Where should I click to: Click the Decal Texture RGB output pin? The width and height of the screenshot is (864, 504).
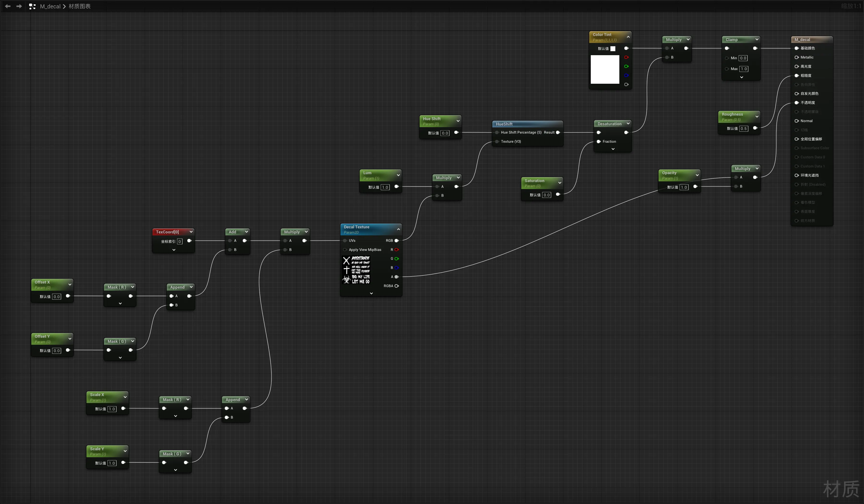[397, 241]
